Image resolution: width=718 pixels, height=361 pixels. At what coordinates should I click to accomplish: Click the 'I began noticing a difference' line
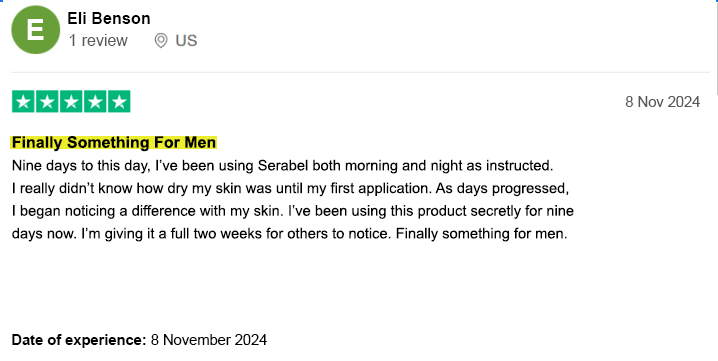[293, 211]
